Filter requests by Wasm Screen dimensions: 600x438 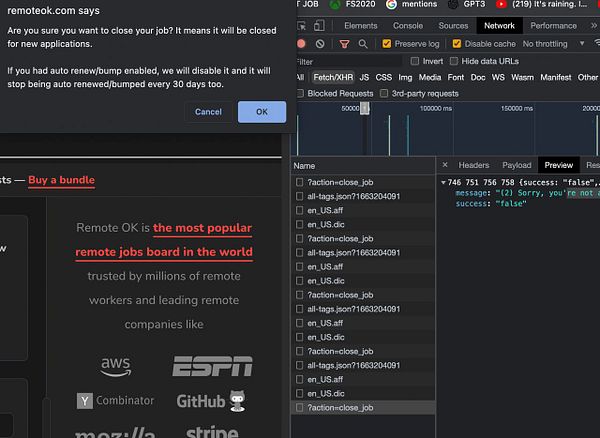[x=522, y=77]
